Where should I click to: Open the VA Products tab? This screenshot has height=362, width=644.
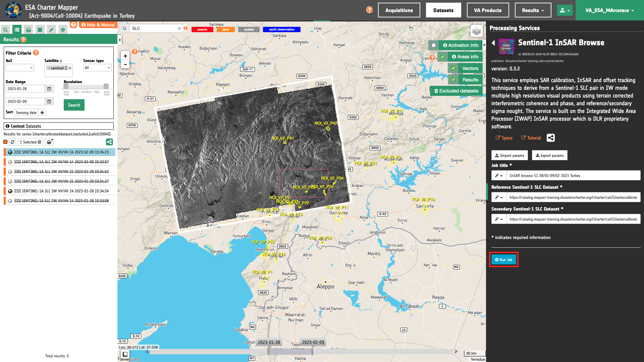pos(488,10)
